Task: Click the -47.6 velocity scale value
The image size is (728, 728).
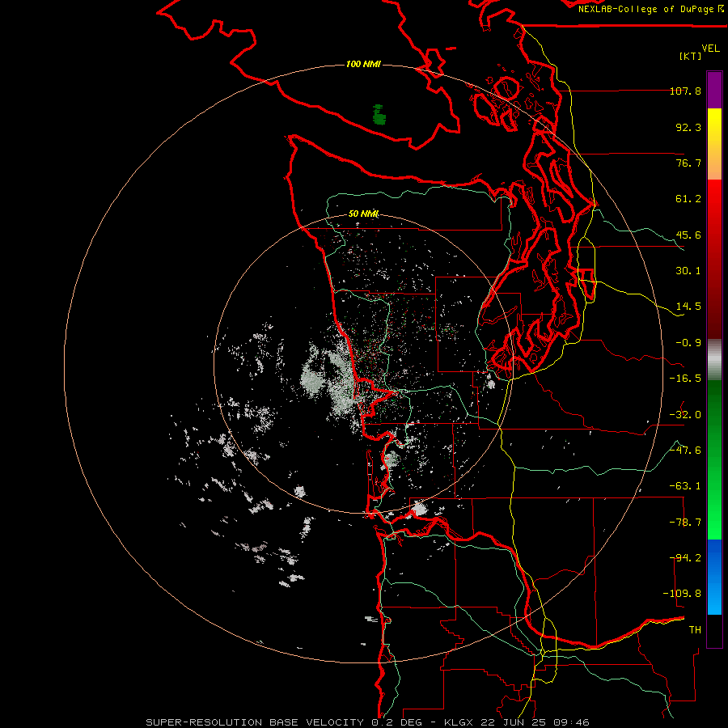Action: (x=685, y=451)
